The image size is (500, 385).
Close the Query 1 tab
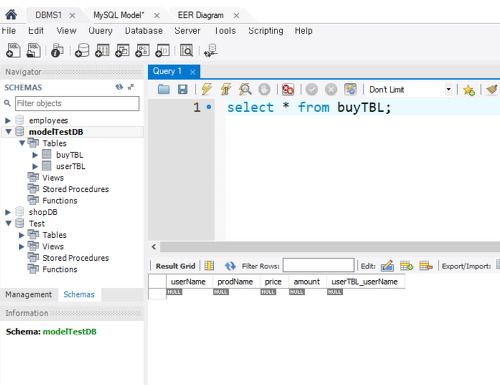pyautogui.click(x=192, y=72)
